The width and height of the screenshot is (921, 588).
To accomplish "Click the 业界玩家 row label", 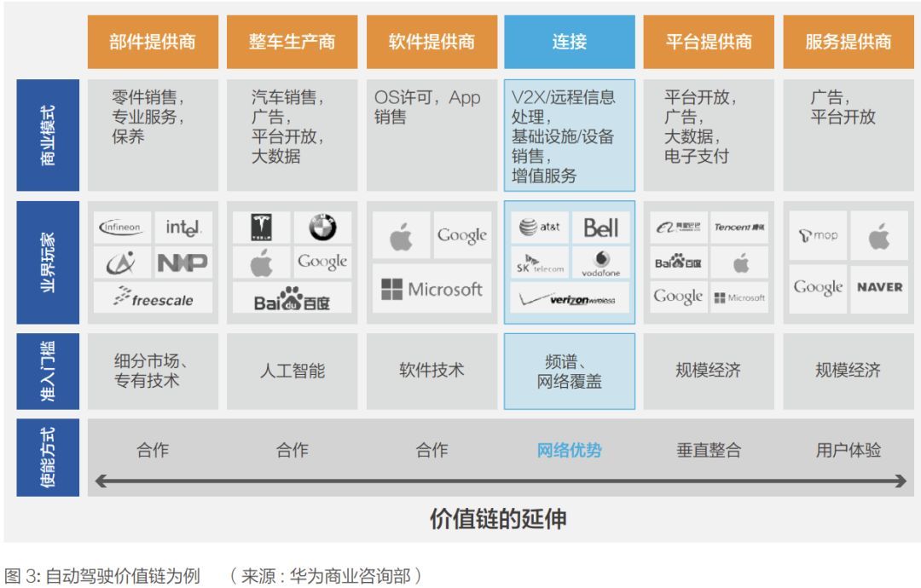I will click(x=48, y=262).
